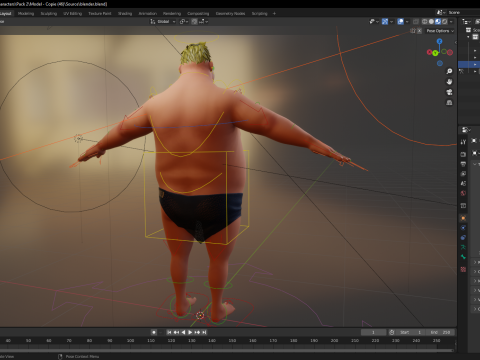This screenshot has height=360, width=480.
Task: Toggle use preview range clock icon
Action: point(392,332)
